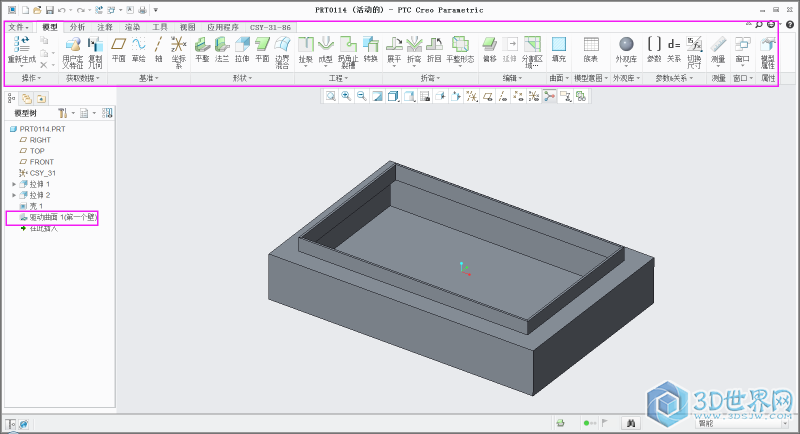Viewport: 800px width, 434px height.
Task: Click the open folder icon in title bar
Action: pos(37,10)
